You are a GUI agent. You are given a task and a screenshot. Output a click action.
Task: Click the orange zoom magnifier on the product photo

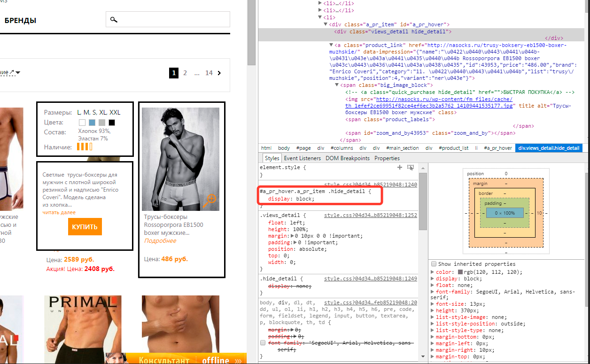coord(209,201)
